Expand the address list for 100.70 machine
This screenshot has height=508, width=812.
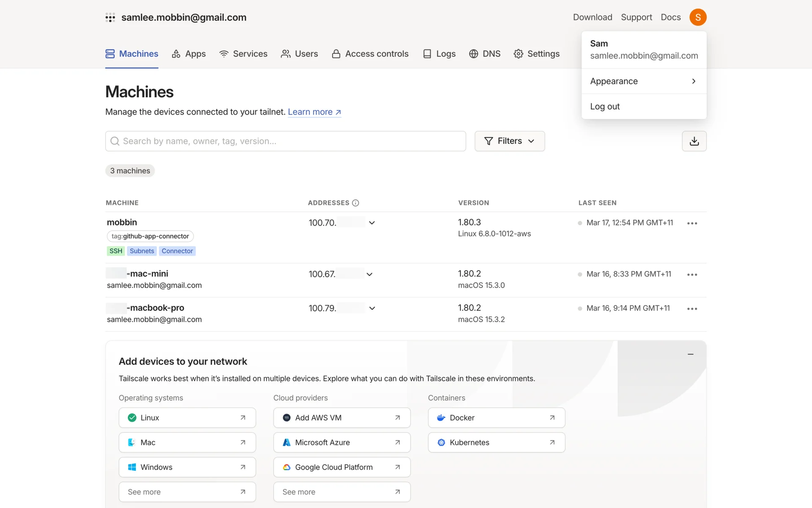372,223
